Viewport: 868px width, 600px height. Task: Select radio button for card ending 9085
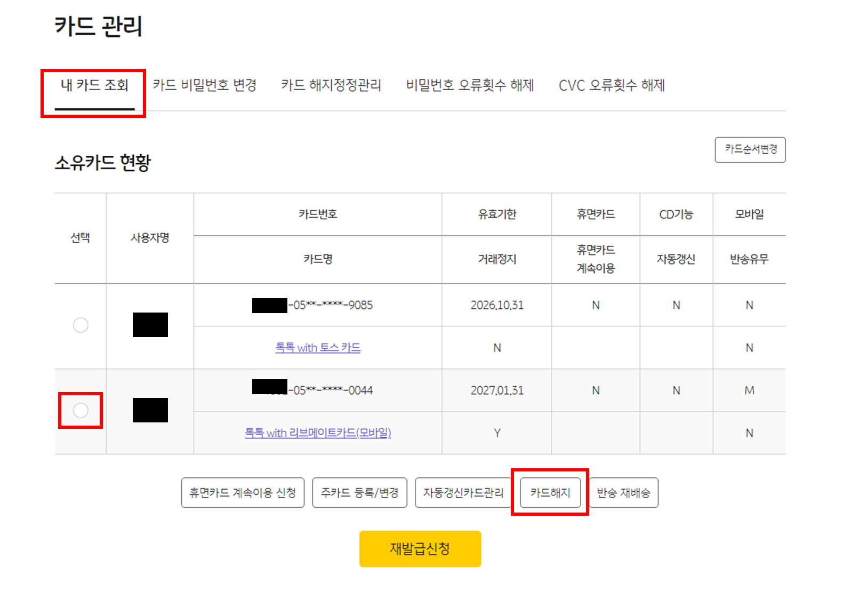81,325
